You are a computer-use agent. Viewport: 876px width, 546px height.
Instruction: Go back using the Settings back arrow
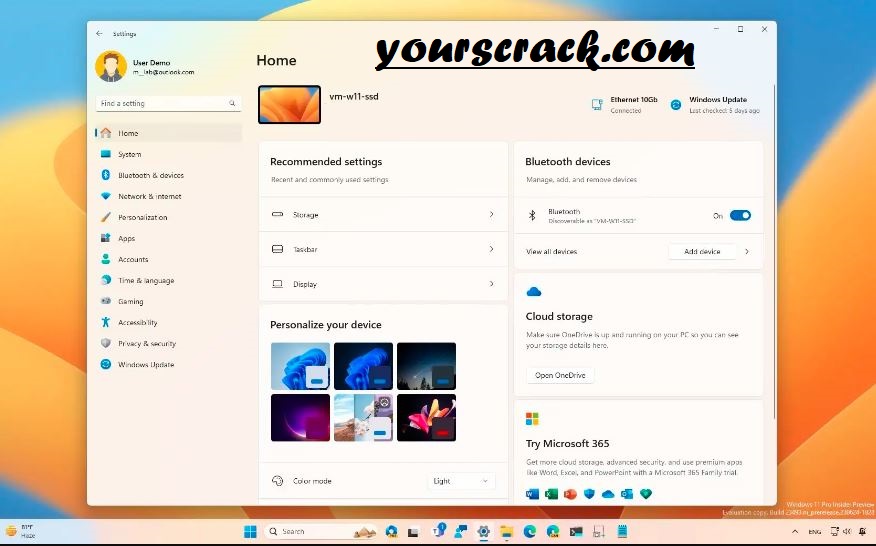point(99,34)
